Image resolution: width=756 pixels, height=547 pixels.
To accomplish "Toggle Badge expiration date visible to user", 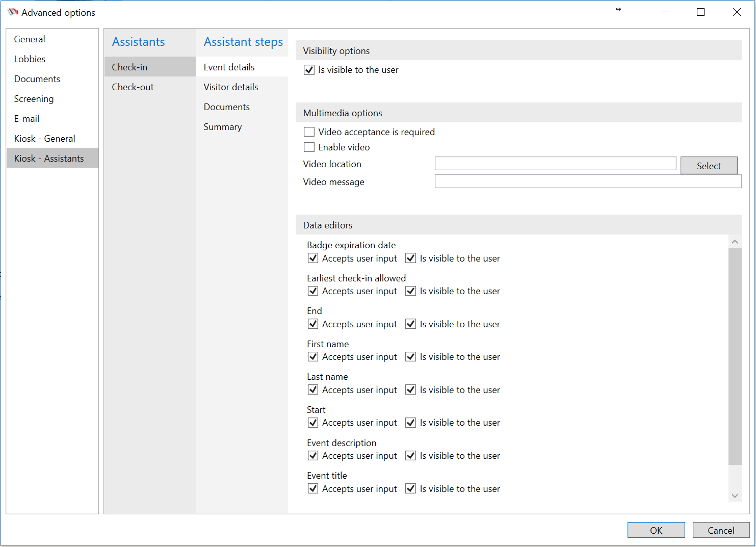I will click(x=410, y=258).
